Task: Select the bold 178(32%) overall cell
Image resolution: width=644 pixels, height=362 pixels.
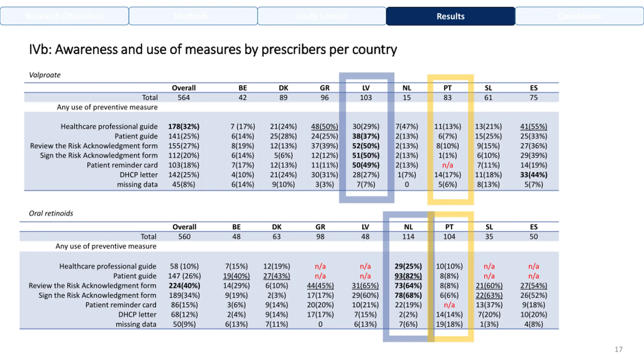Action: click(x=184, y=126)
